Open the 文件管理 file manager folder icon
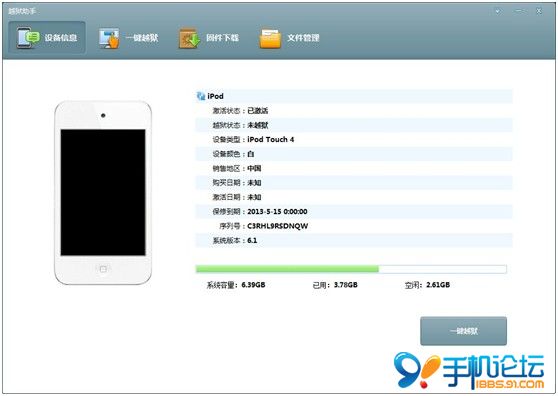 click(x=270, y=38)
